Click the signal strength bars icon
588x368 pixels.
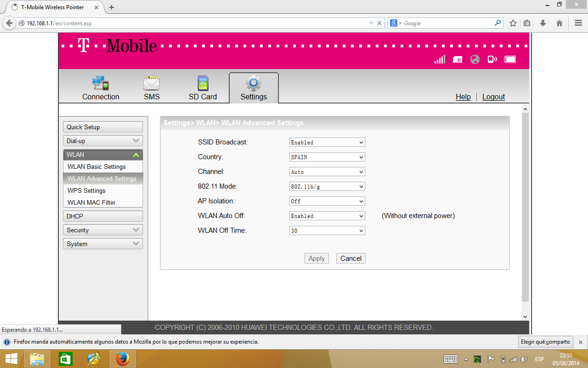coord(440,59)
